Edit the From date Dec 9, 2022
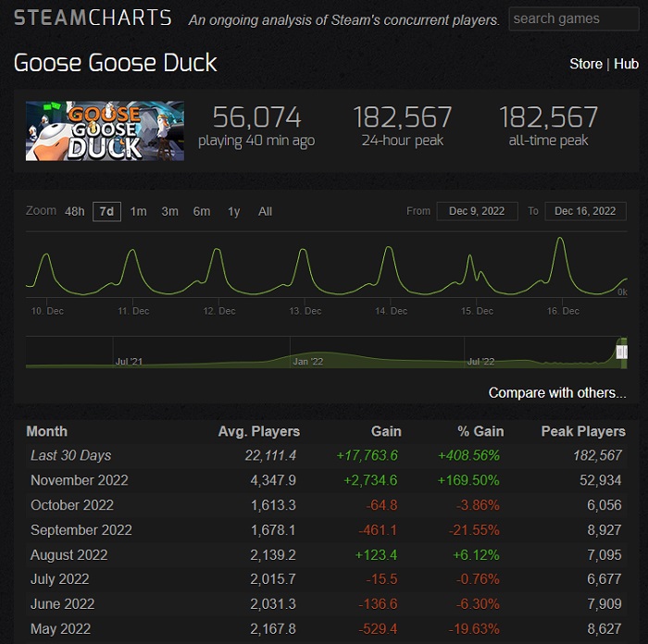This screenshot has width=648, height=644. pyautogui.click(x=476, y=211)
